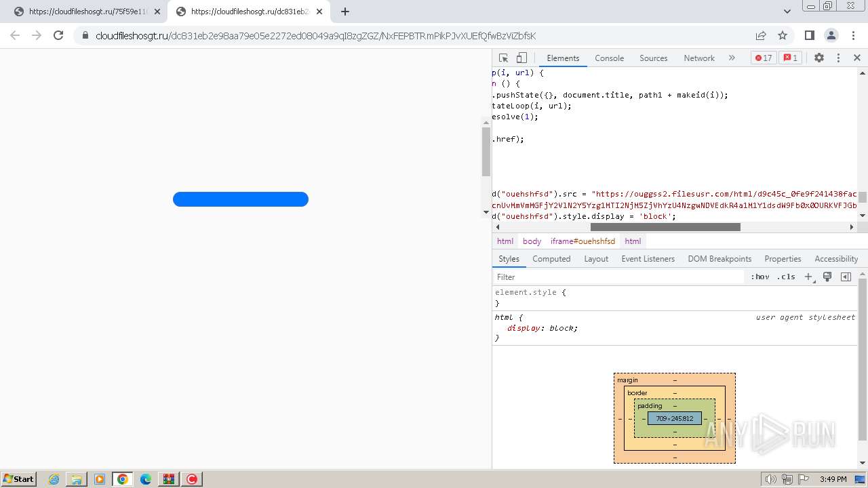Click the blue loading progress bar
868x488 pixels.
click(x=241, y=199)
